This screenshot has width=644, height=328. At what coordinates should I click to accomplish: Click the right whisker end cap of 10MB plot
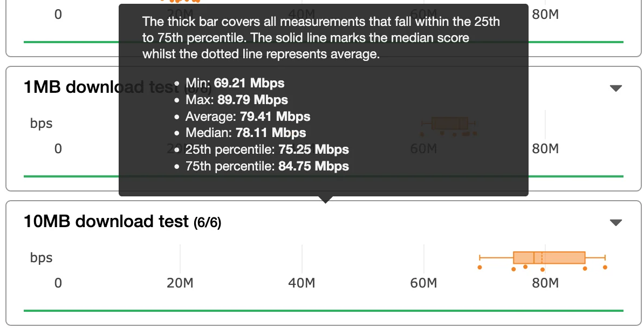click(605, 257)
